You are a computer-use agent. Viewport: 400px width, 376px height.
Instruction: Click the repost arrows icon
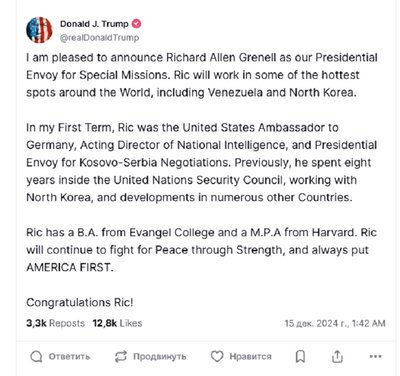coord(121,356)
